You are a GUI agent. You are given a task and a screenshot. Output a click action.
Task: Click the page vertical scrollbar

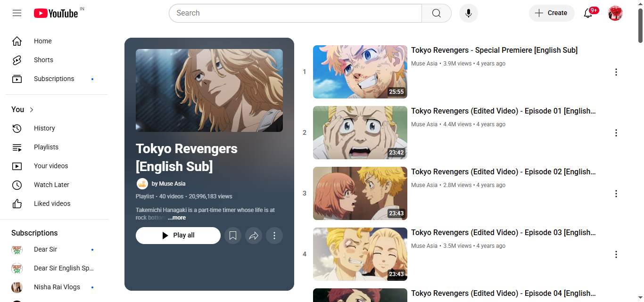click(640, 26)
